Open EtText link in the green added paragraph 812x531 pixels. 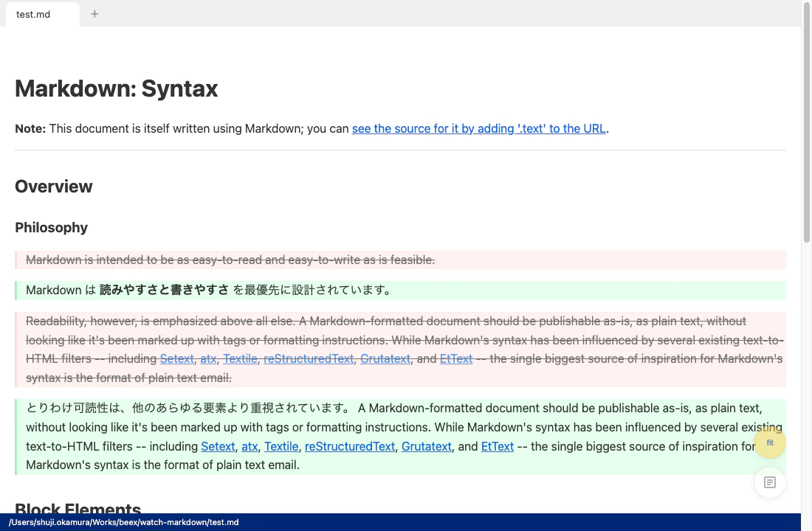tap(497, 446)
